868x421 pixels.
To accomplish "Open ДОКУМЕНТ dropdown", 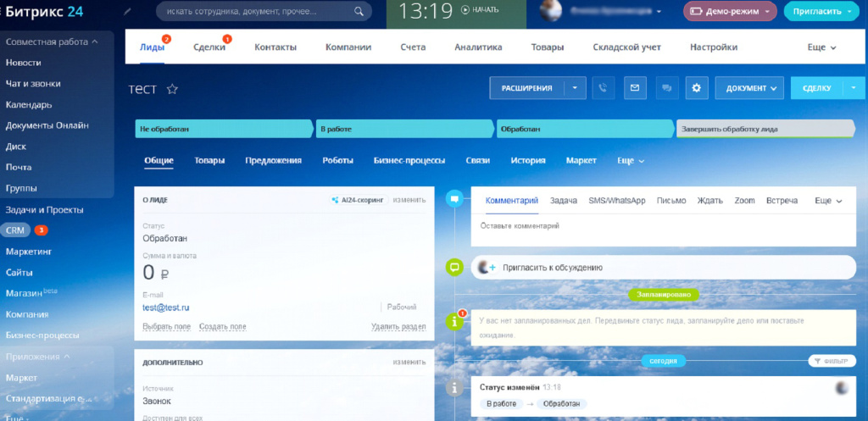I will pyautogui.click(x=749, y=88).
